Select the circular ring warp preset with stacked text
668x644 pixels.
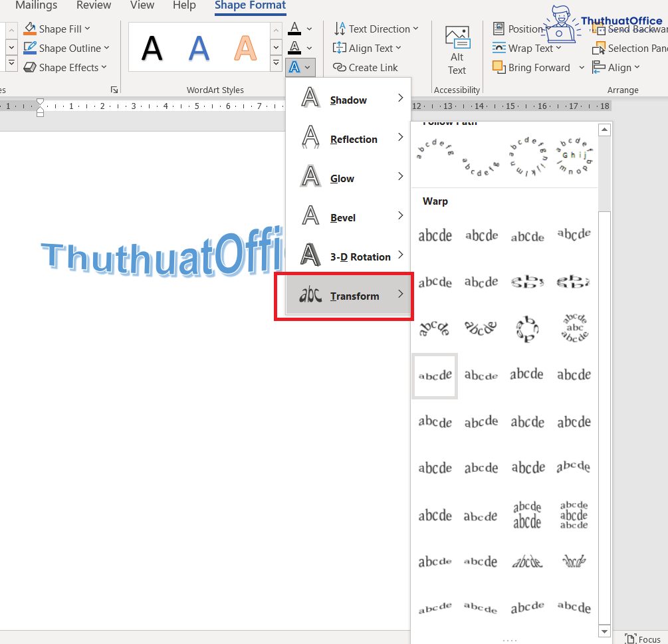pyautogui.click(x=574, y=328)
